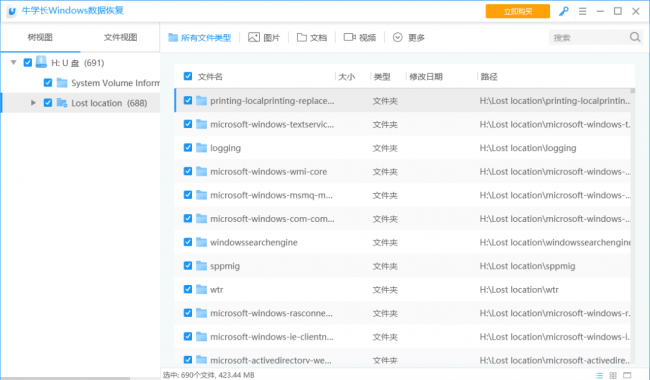650x380 pixels.
Task: Filter by 图片 (pictures)
Action: (x=264, y=38)
